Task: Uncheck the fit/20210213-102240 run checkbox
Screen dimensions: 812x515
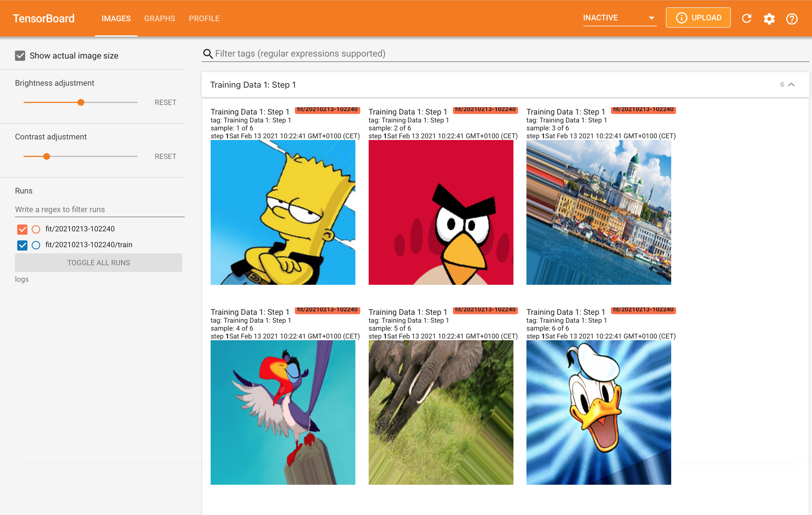Action: [22, 229]
